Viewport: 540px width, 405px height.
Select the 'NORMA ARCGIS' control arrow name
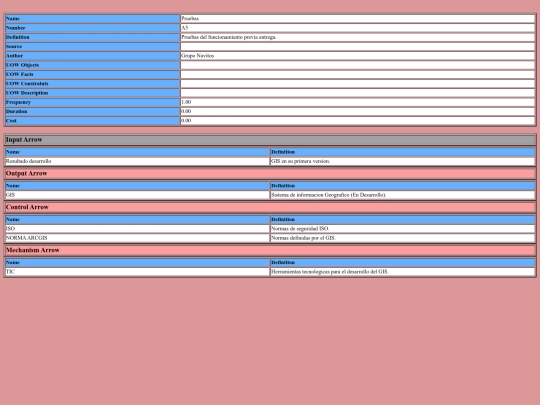click(27, 238)
